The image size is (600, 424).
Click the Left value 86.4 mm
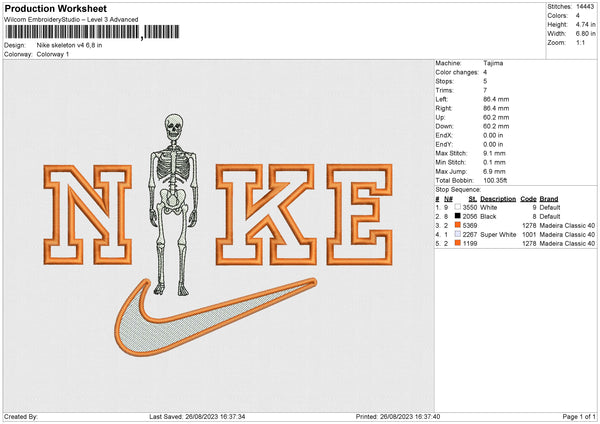click(x=496, y=99)
